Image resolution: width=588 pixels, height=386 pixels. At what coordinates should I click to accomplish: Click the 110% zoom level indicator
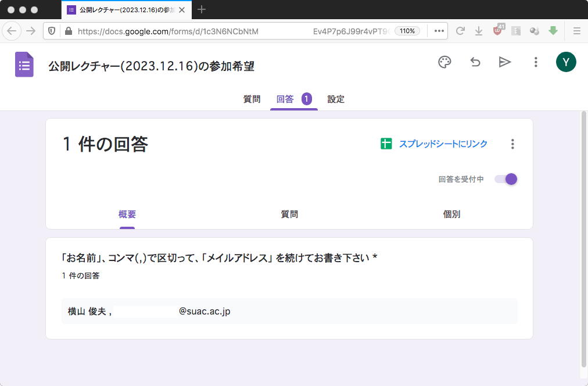pyautogui.click(x=407, y=31)
